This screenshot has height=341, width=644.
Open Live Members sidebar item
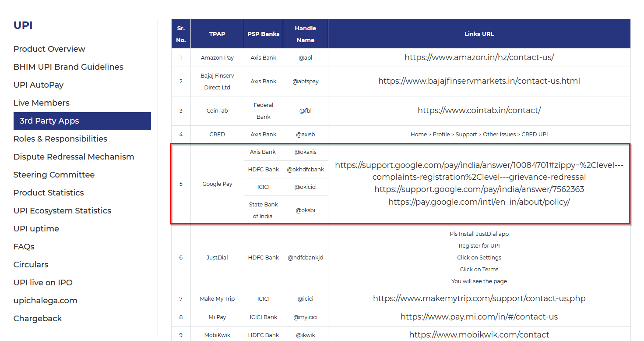coord(42,103)
